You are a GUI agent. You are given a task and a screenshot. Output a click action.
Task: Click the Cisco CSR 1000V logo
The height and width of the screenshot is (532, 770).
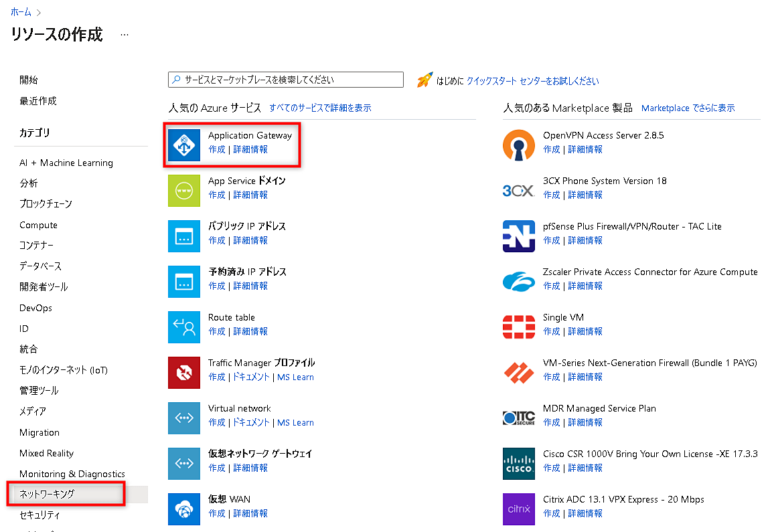click(x=518, y=464)
